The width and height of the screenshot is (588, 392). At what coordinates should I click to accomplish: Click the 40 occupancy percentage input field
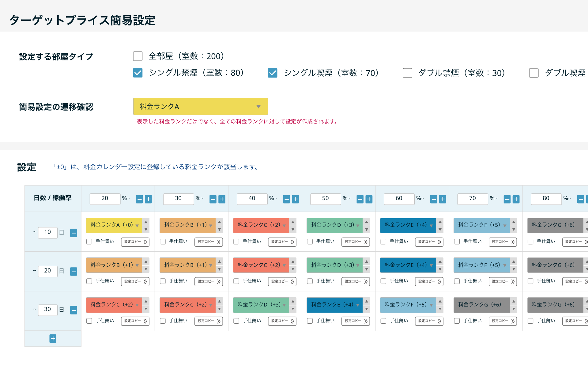252,199
